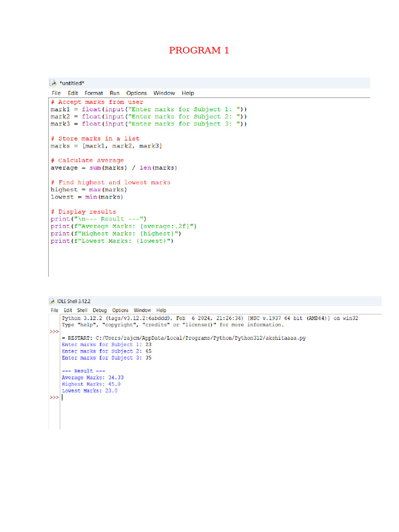399x532 pixels.
Task: Click the 'average = sum(marks)' code line
Action: point(113,168)
